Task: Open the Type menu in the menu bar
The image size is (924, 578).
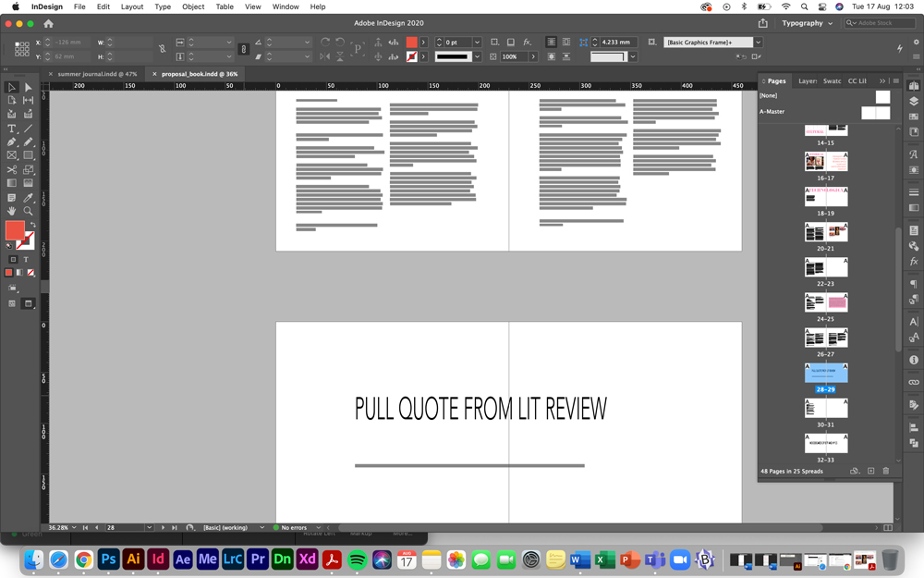Action: [x=163, y=6]
